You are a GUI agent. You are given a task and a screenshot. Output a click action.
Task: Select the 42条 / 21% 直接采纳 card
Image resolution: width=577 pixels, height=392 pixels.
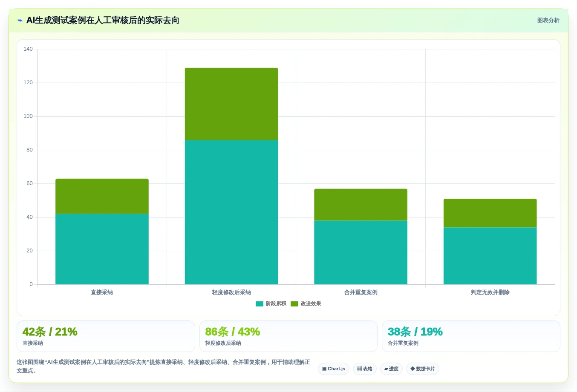pos(106,336)
